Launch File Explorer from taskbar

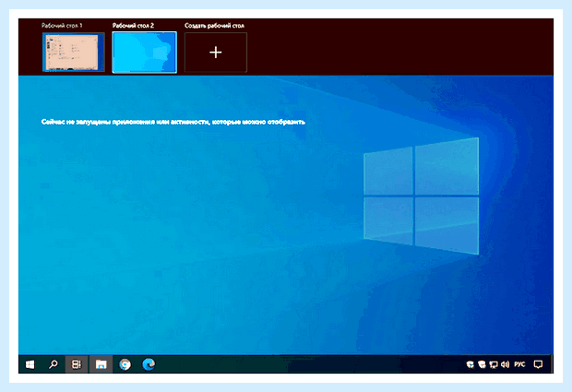pos(101,364)
